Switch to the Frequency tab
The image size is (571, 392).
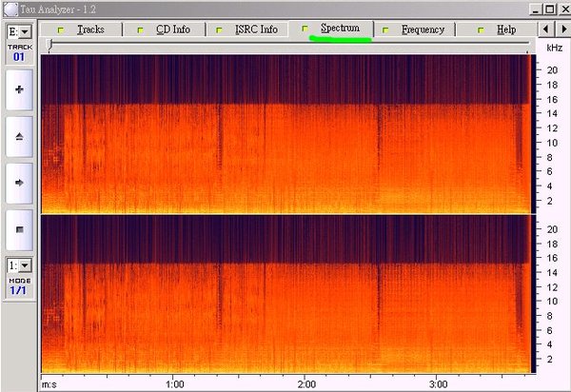click(414, 29)
